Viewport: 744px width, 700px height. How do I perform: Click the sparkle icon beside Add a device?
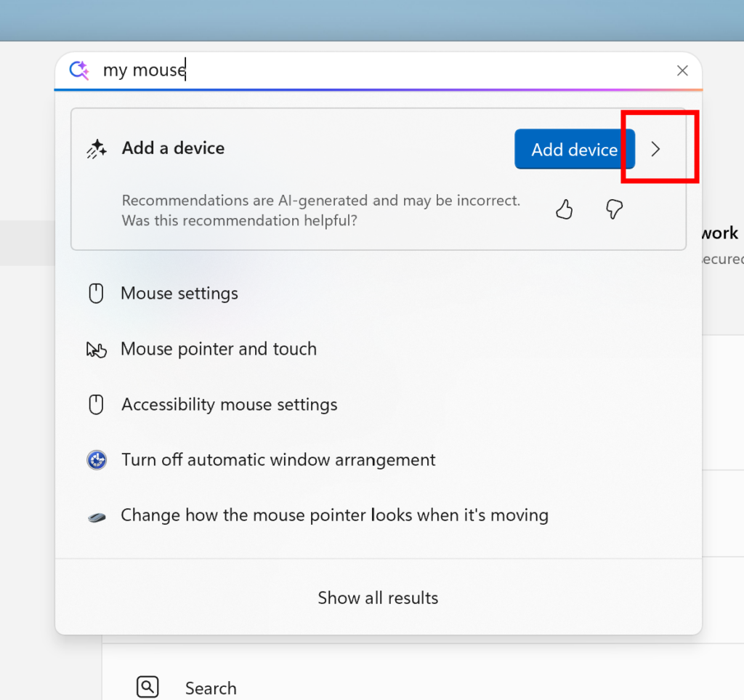(x=95, y=148)
